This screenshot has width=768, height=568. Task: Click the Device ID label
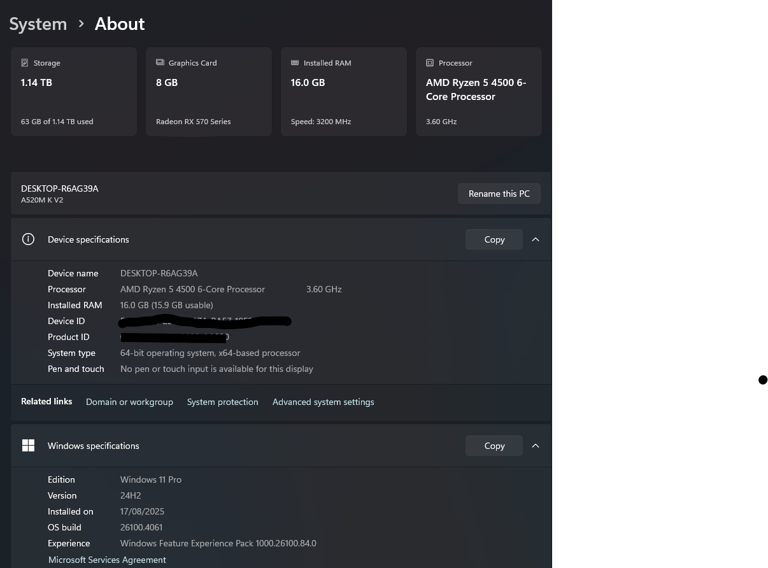click(66, 321)
